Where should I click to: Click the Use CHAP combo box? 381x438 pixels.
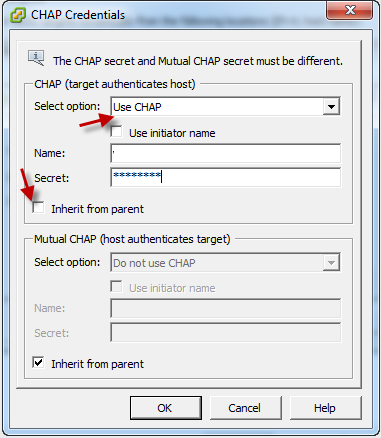225,107
